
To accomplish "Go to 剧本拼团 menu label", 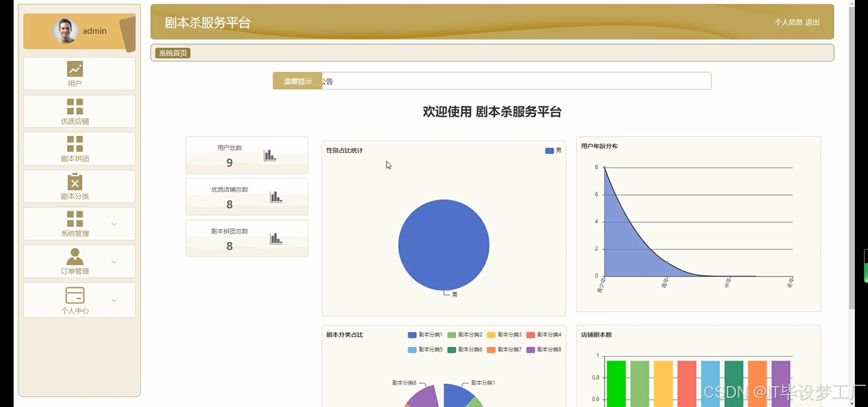I will pos(75,159).
